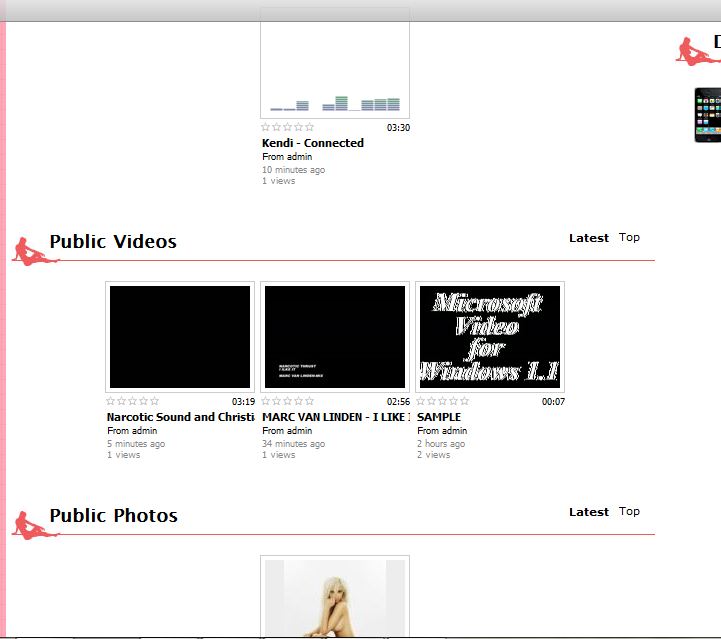Click the 03:19 duration of Narcotic Sound video
Viewport: 721px width, 639px height.
[243, 402]
